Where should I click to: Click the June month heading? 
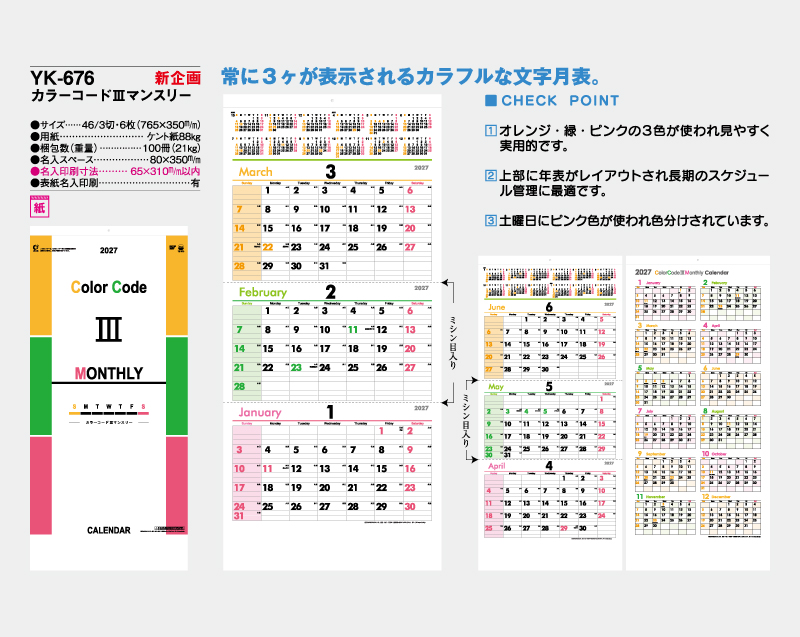click(x=496, y=307)
